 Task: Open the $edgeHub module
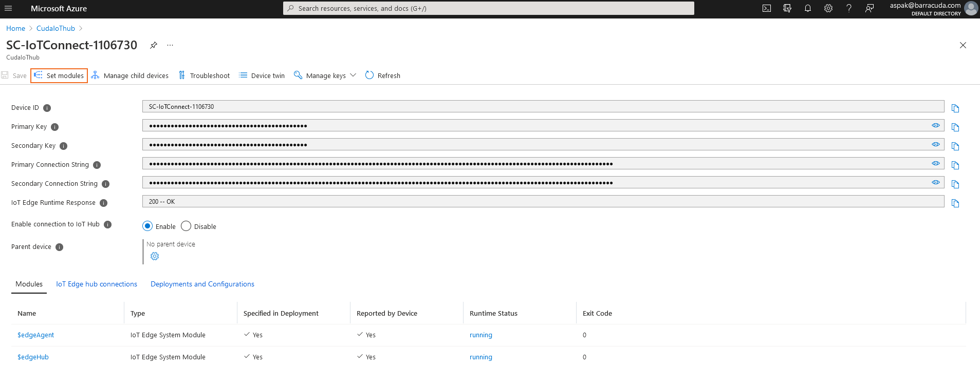click(33, 357)
